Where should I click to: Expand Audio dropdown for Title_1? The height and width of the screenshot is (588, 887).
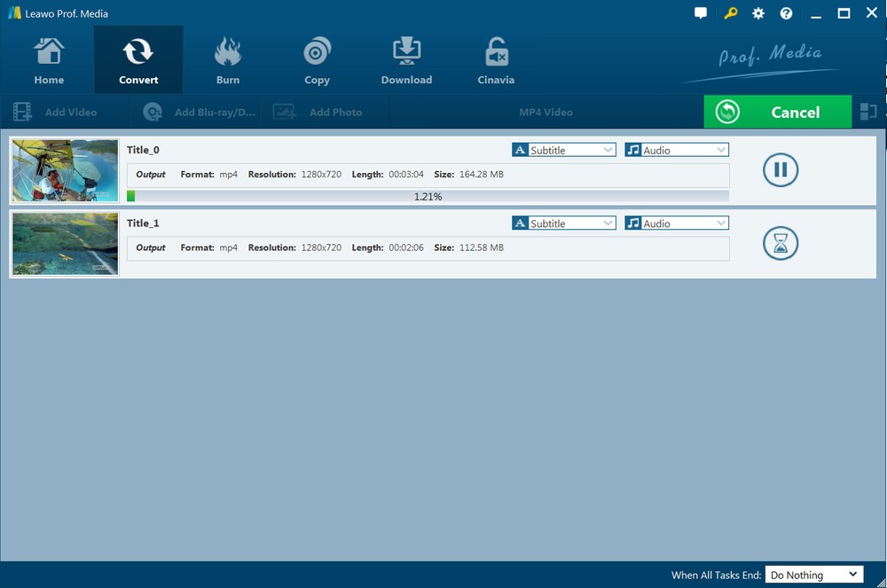677,223
